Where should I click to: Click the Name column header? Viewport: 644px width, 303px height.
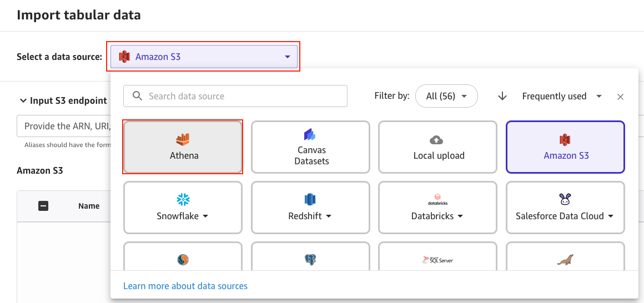89,206
